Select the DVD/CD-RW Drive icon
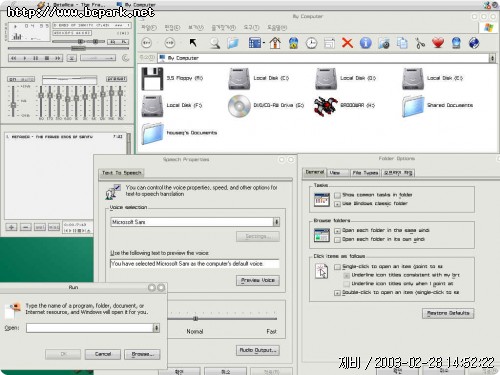 point(239,106)
